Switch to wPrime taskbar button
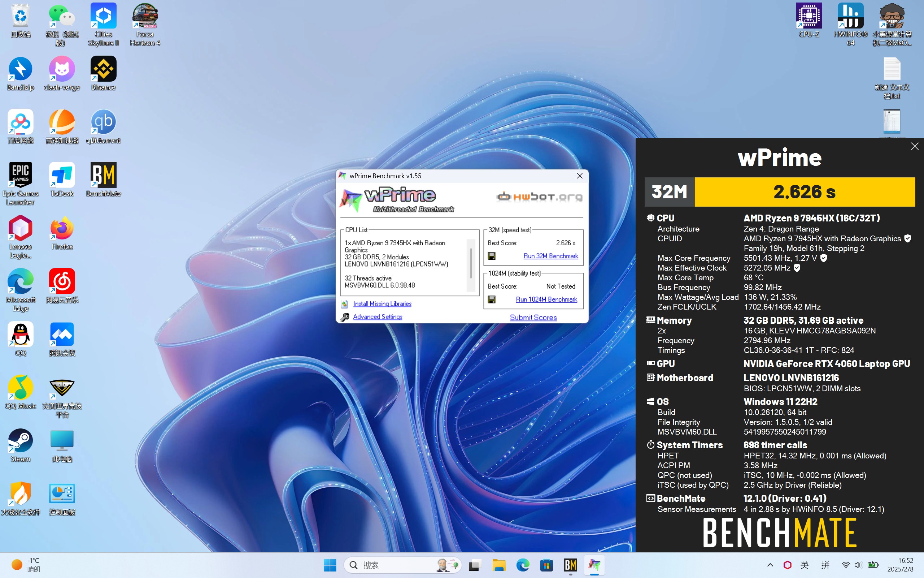The height and width of the screenshot is (578, 924). pos(594,565)
